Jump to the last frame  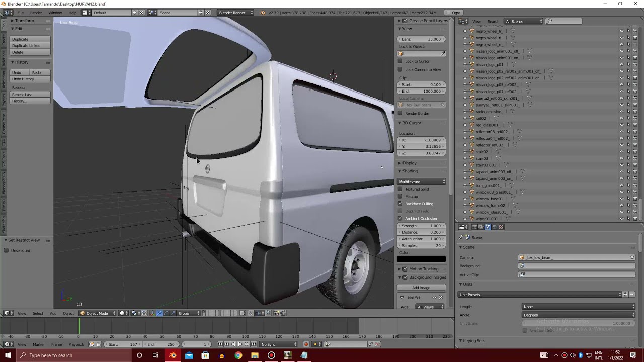(254, 344)
